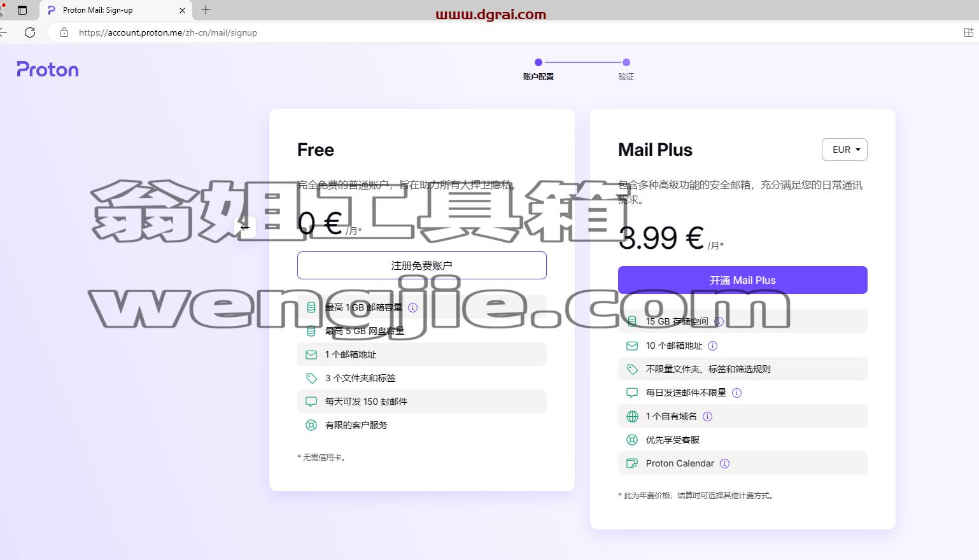Viewport: 979px width, 560px height.
Task: Click envelope icon beside 10 个邮箱地址
Action: (632, 346)
